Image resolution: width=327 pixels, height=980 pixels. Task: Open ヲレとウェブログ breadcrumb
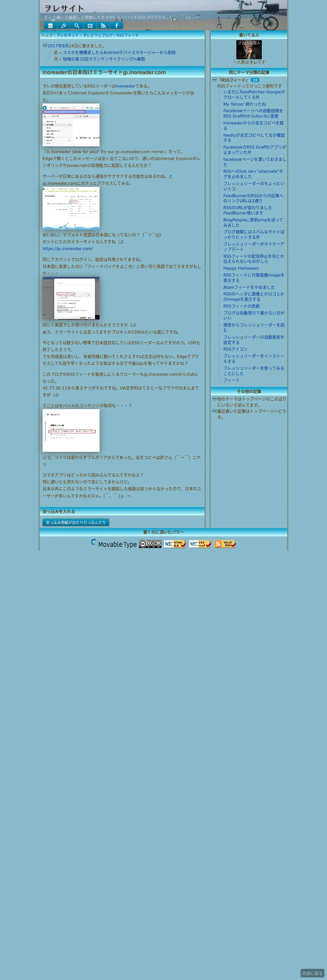tap(98, 35)
